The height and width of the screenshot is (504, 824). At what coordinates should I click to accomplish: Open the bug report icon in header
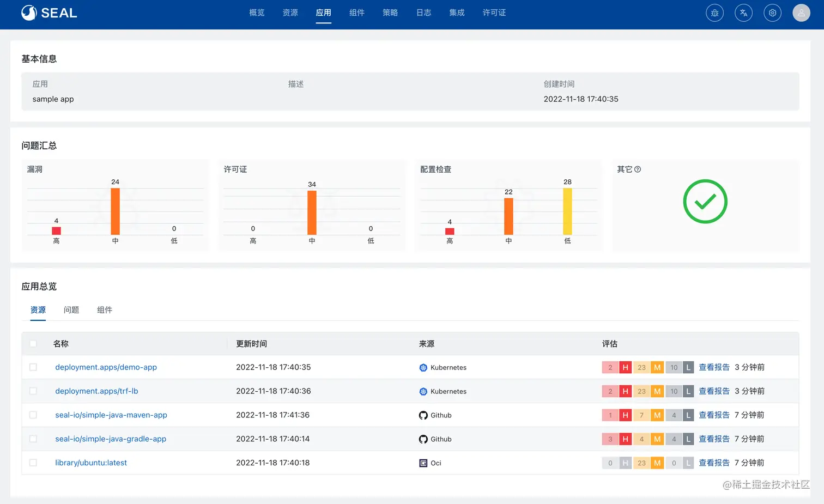(x=714, y=13)
